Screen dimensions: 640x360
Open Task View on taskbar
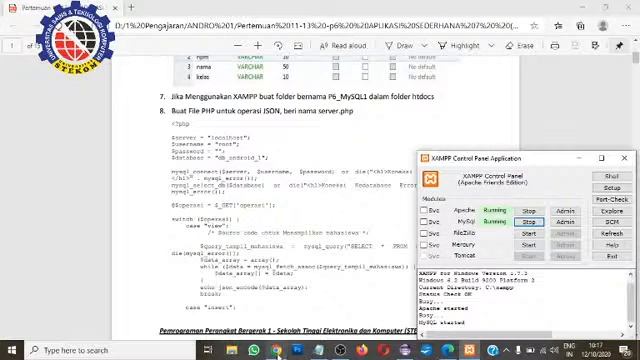(x=208, y=350)
